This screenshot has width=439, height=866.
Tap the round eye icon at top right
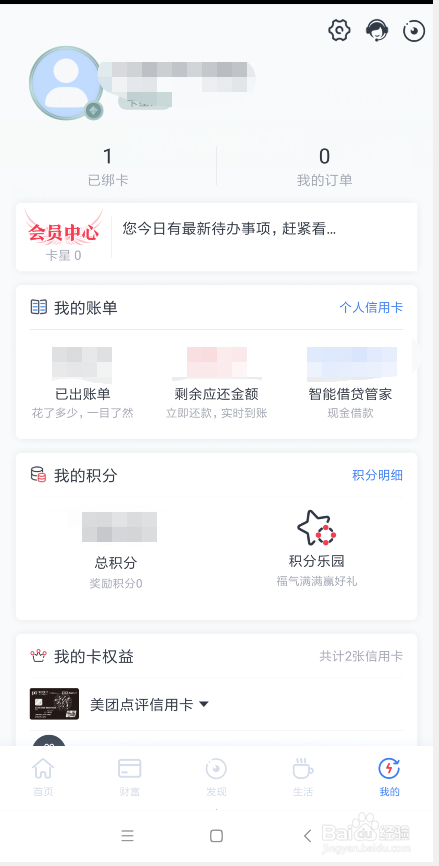414,31
